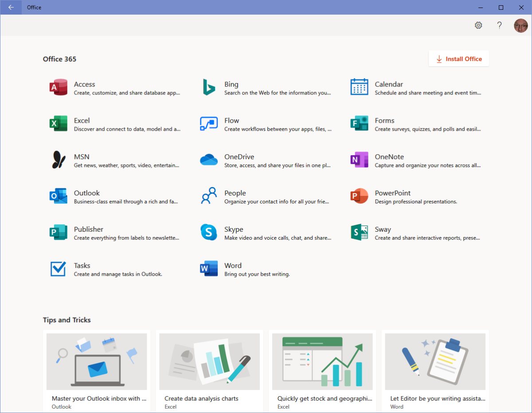Go back with the title bar arrow
The image size is (532, 413).
(x=11, y=7)
